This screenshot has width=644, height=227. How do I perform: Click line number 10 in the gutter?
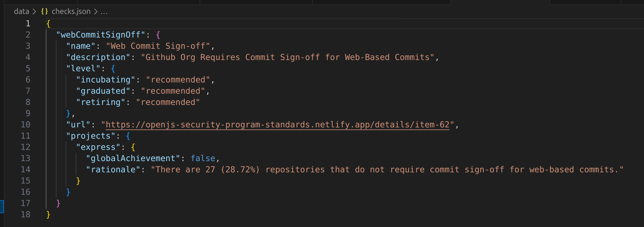[25, 125]
